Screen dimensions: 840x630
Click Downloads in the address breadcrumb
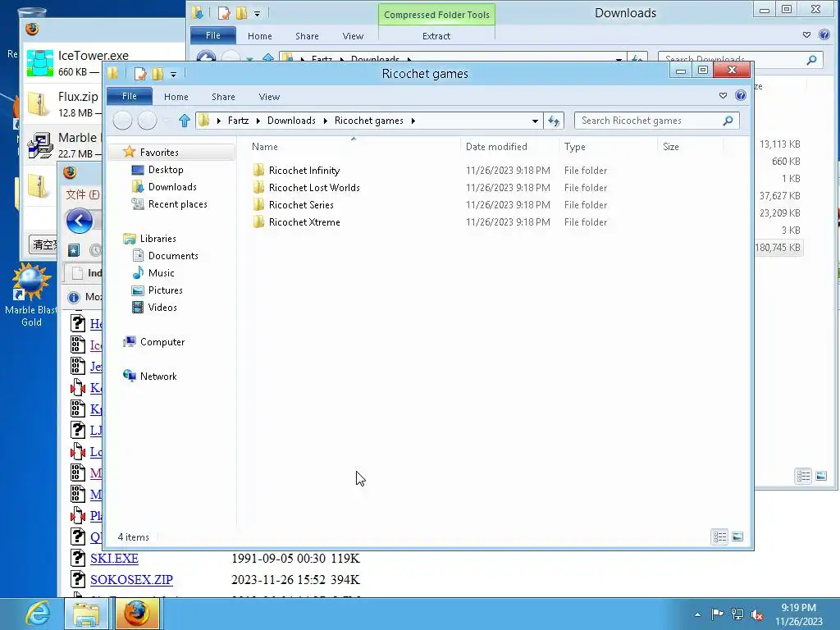tap(291, 121)
